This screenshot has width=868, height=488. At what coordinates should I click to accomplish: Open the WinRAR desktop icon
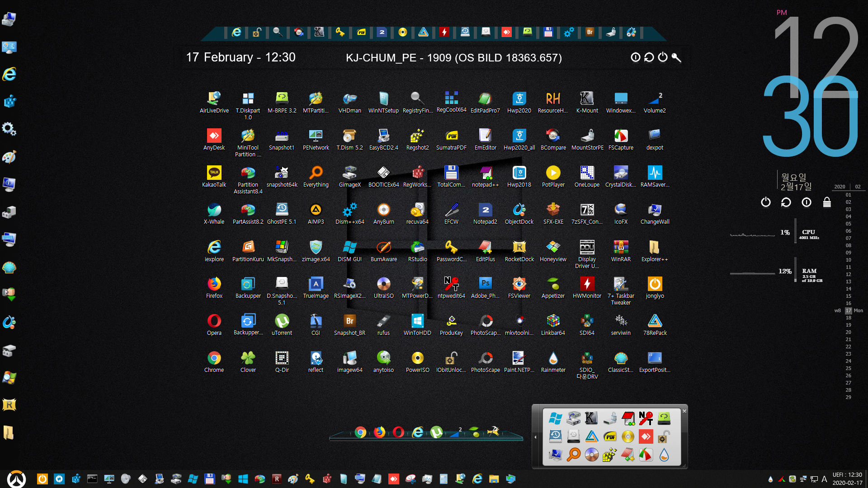tap(621, 251)
